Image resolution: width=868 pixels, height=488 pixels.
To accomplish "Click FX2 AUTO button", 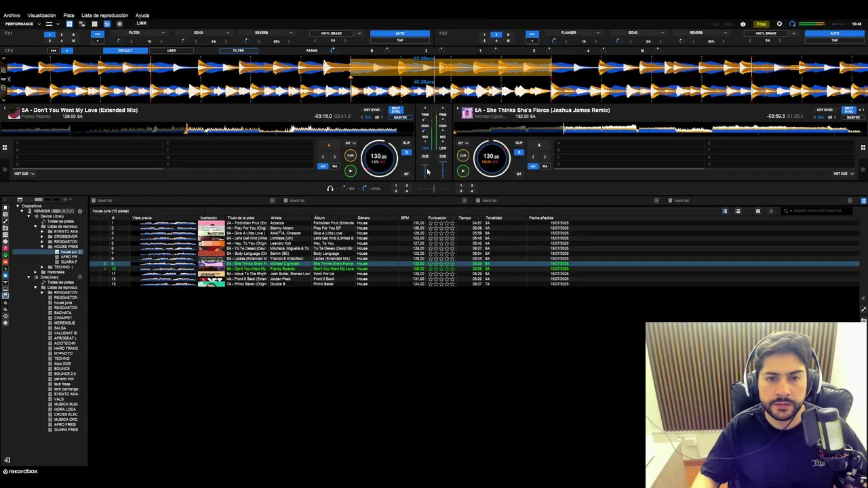I will 834,33.
